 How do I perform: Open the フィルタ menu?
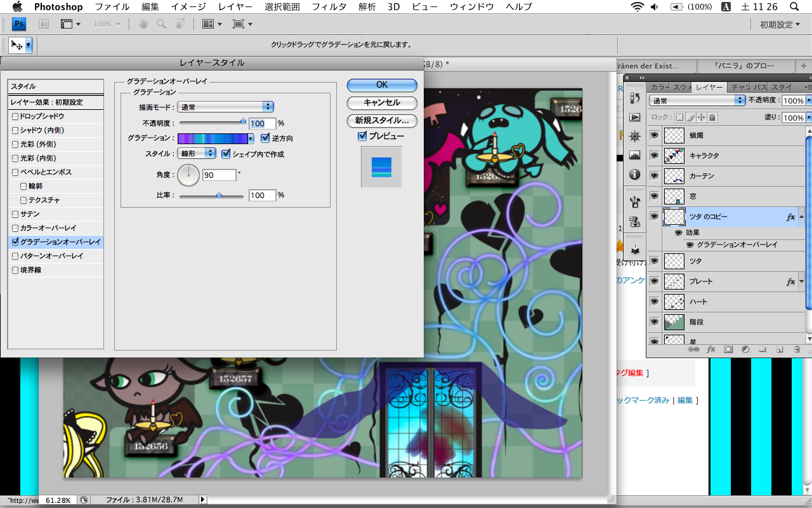329,7
